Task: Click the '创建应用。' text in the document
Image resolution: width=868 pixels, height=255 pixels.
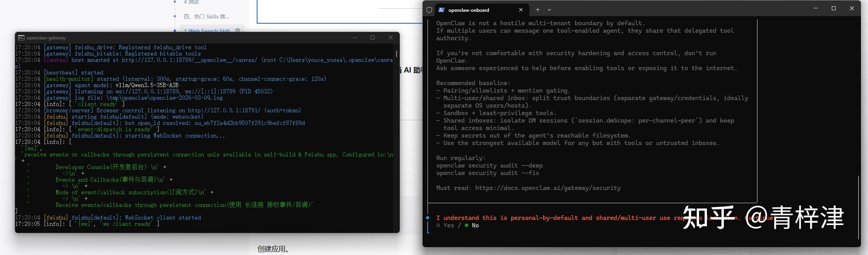Action: [273, 249]
